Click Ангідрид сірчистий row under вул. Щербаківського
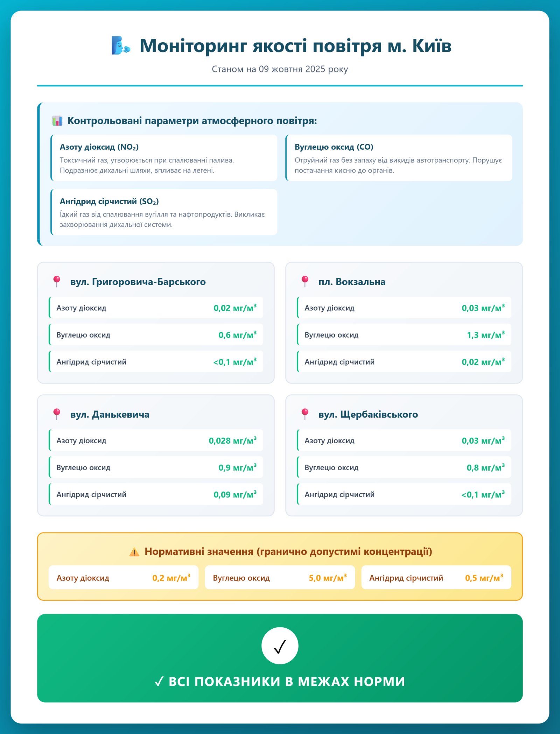 [x=404, y=494]
